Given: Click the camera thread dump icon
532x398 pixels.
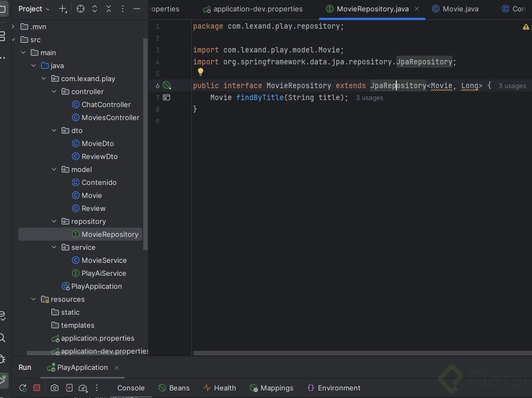Looking at the screenshot, I should 55,388.
